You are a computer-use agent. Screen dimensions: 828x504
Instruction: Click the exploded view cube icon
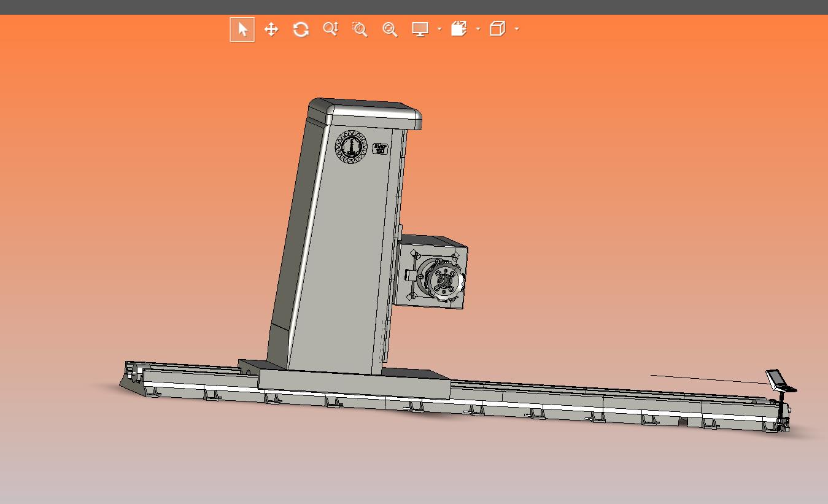[x=459, y=29]
